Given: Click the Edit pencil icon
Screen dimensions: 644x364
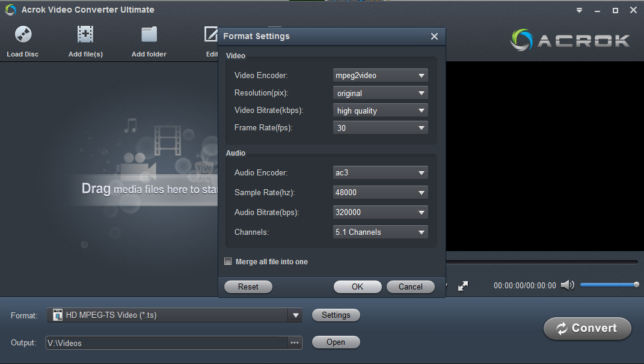Looking at the screenshot, I should click(210, 34).
